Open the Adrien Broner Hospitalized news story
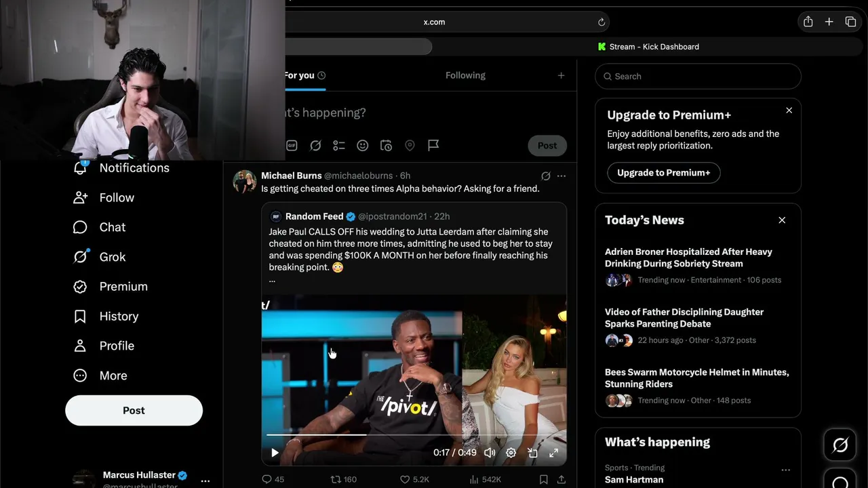Image resolution: width=868 pixels, height=488 pixels. pos(698,266)
